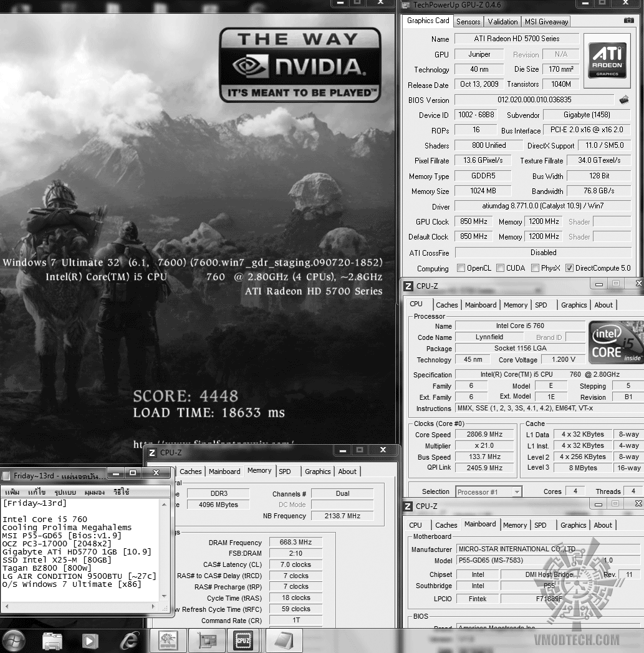Viewport: 644px width, 653px height.
Task: Open About tab in CPU-Z Memory window
Action: [347, 472]
